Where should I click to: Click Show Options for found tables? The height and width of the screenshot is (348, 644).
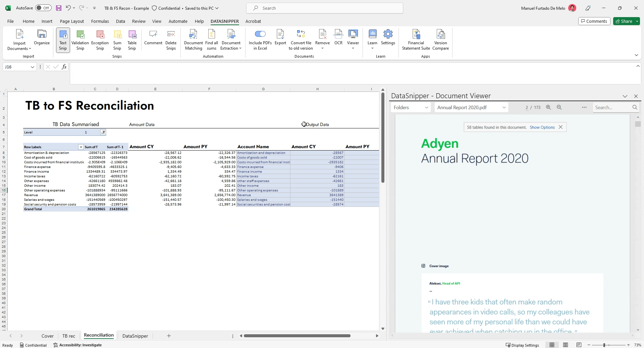pyautogui.click(x=542, y=127)
